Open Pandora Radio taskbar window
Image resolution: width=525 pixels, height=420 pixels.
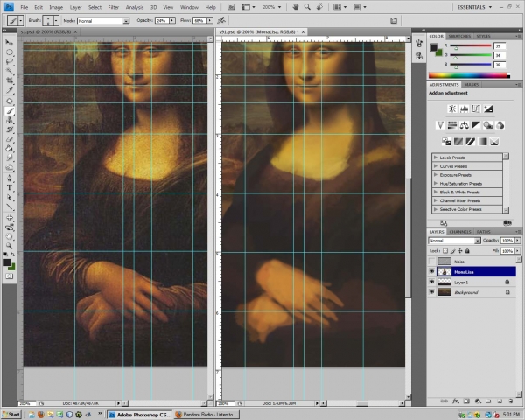click(207, 415)
